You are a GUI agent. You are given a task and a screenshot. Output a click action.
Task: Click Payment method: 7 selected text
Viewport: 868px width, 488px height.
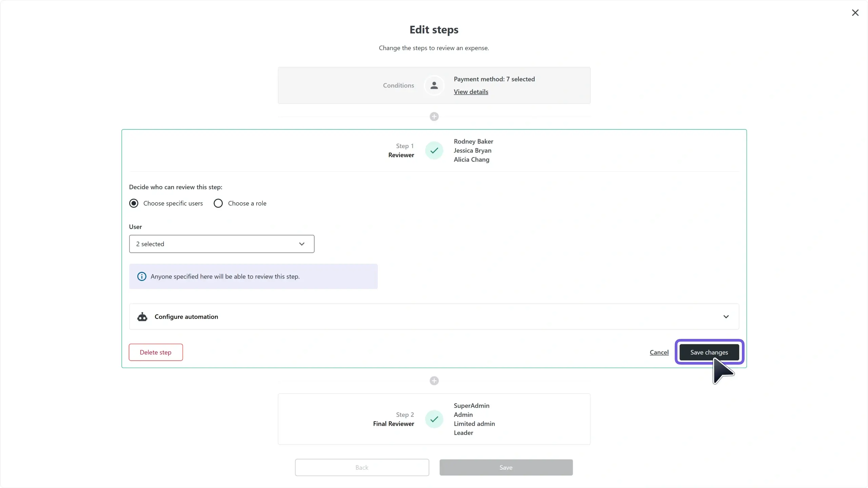coord(494,79)
